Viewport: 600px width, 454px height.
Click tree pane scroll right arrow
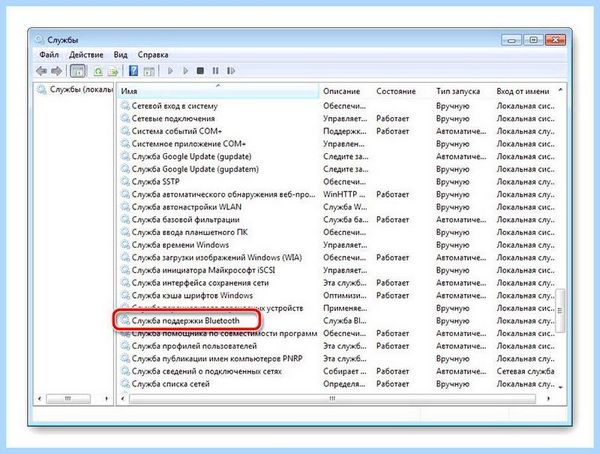tap(106, 399)
